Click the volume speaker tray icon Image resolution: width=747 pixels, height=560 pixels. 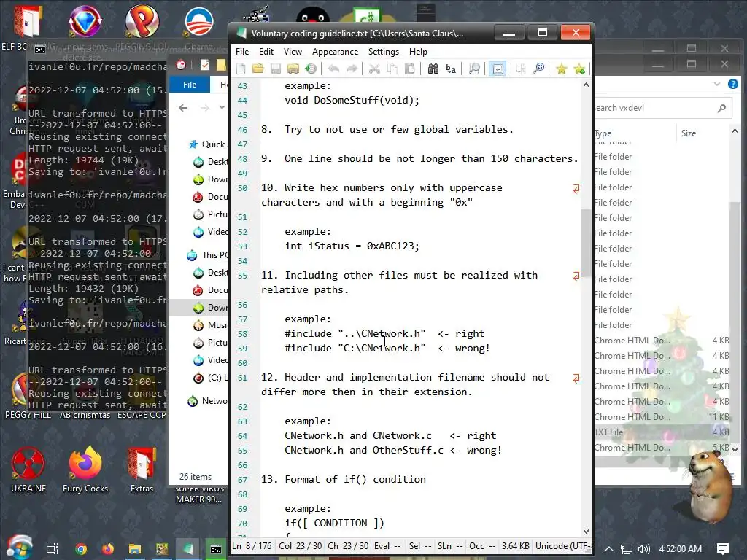[x=643, y=549]
